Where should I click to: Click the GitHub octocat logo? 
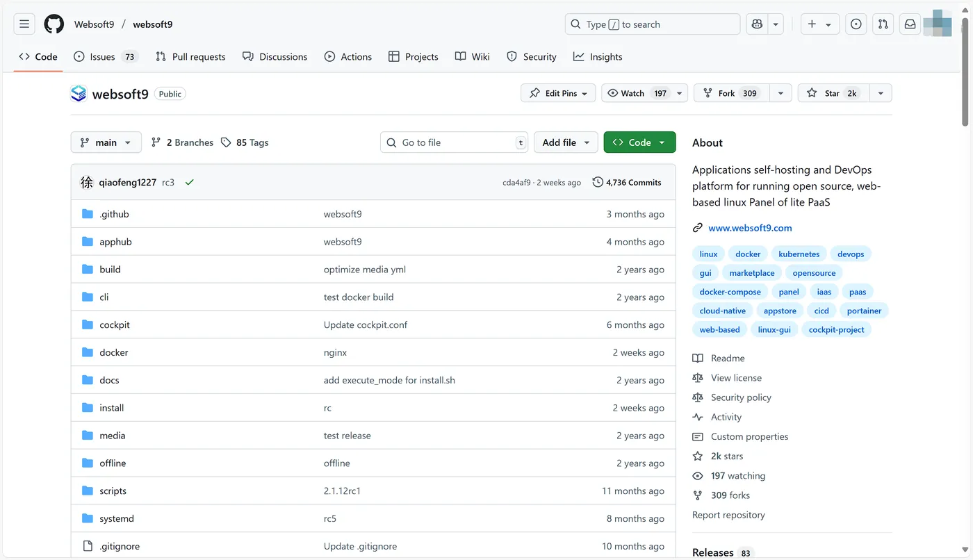[x=54, y=24]
